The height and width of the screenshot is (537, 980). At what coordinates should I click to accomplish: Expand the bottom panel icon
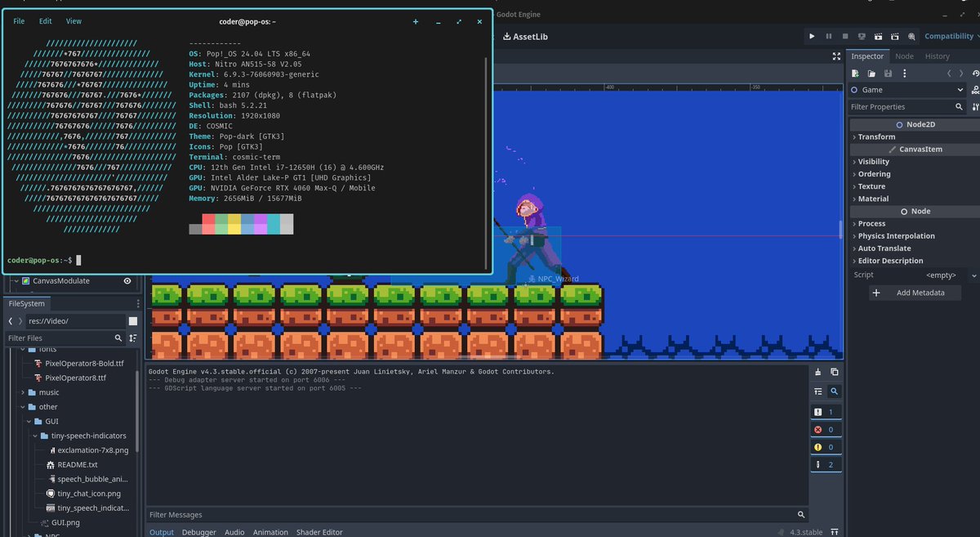(x=835, y=532)
